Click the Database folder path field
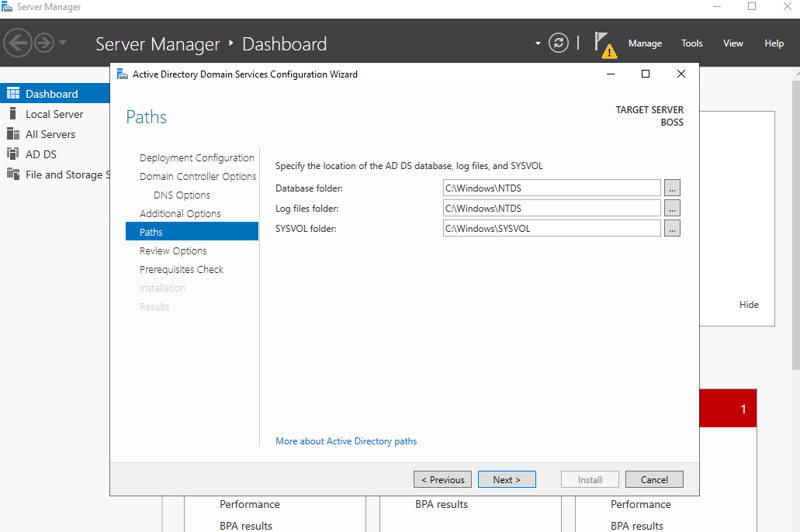 click(x=551, y=188)
